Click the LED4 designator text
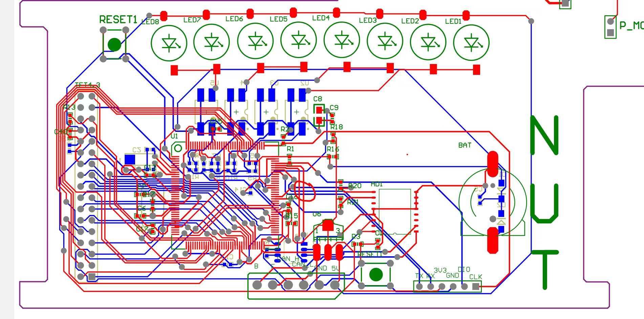Viewport: 644px width, 319px height. pyautogui.click(x=321, y=18)
